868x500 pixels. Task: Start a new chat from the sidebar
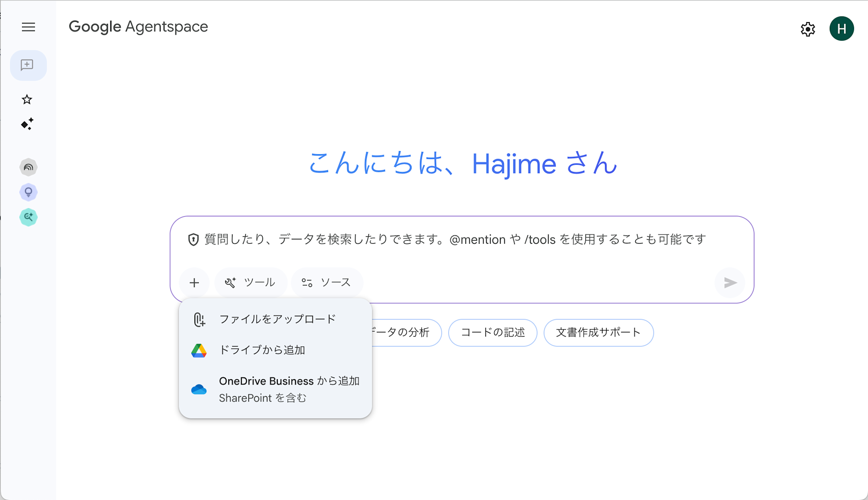28,65
